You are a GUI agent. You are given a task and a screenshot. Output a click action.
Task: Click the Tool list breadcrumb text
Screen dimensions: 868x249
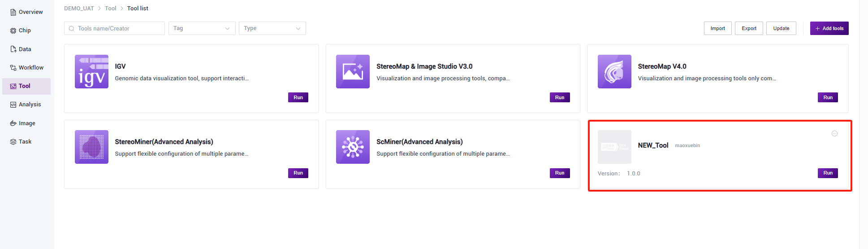coord(138,9)
